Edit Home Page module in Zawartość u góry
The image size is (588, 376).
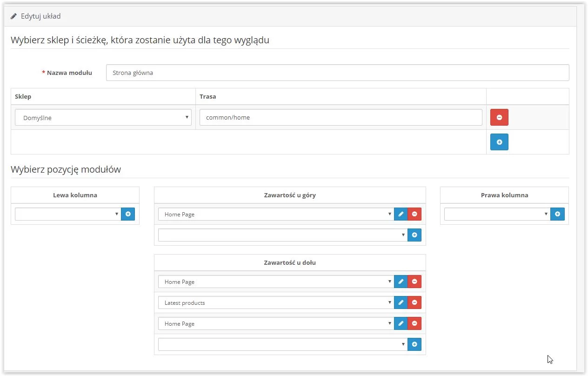(401, 214)
